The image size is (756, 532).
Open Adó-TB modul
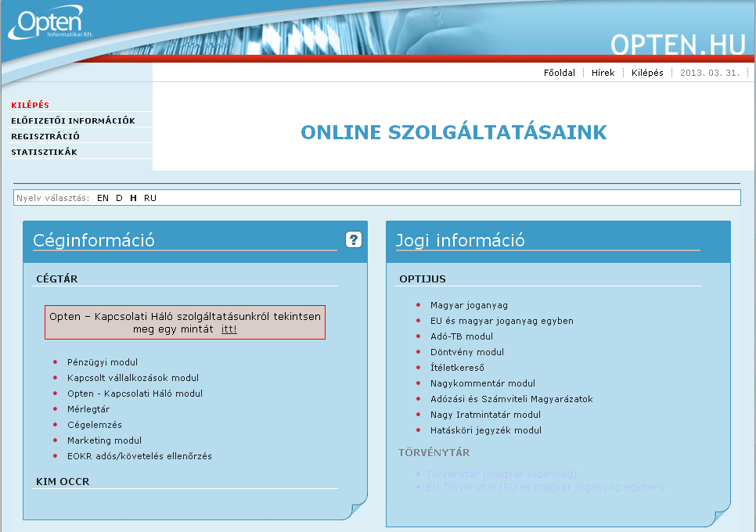[462, 336]
